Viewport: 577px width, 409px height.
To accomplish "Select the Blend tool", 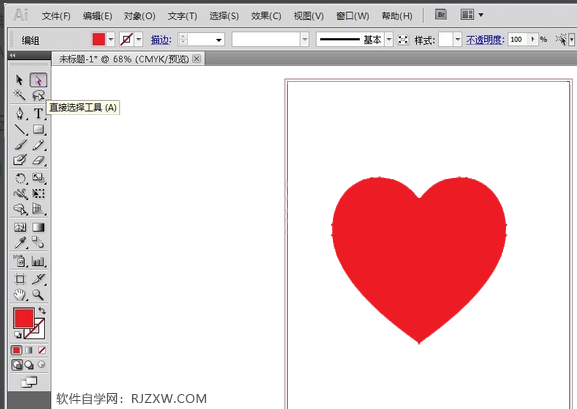I will [38, 243].
